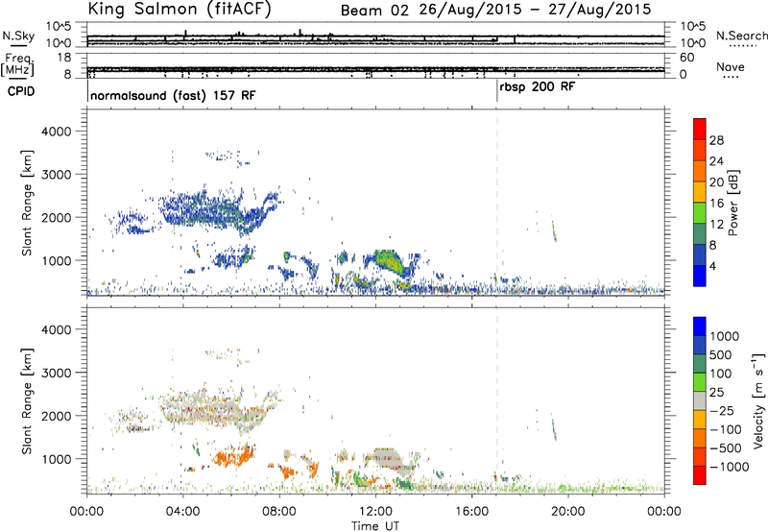Click the date range '26/Aug/2015 - 27/Aug/2015'
The width and height of the screenshot is (768, 532).
click(535, 10)
